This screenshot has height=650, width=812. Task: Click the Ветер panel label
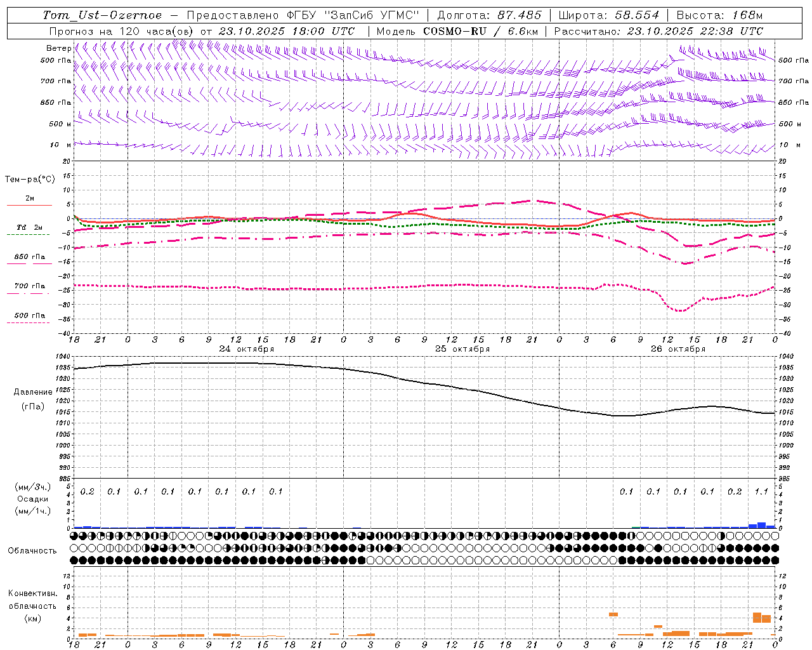click(58, 48)
